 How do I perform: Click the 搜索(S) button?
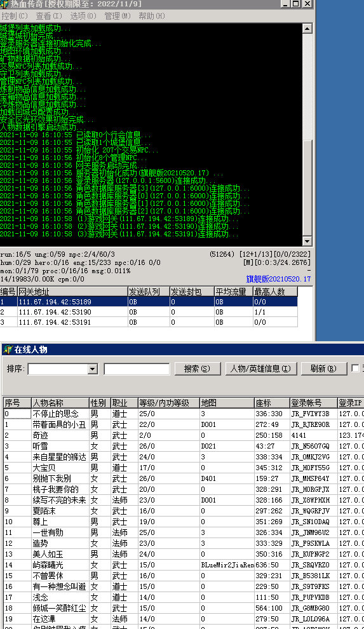(197, 369)
